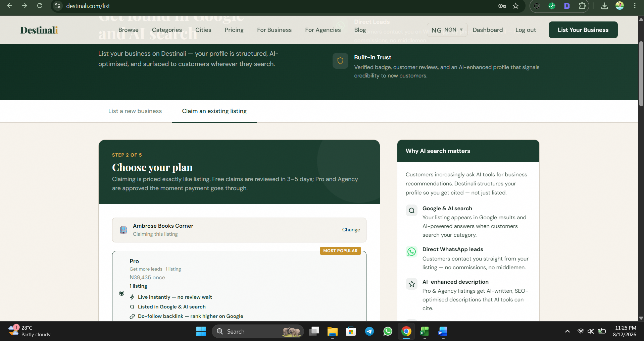Screen dimensions: 644x341
Task: Open the For Business nav item
Action: coord(274,30)
